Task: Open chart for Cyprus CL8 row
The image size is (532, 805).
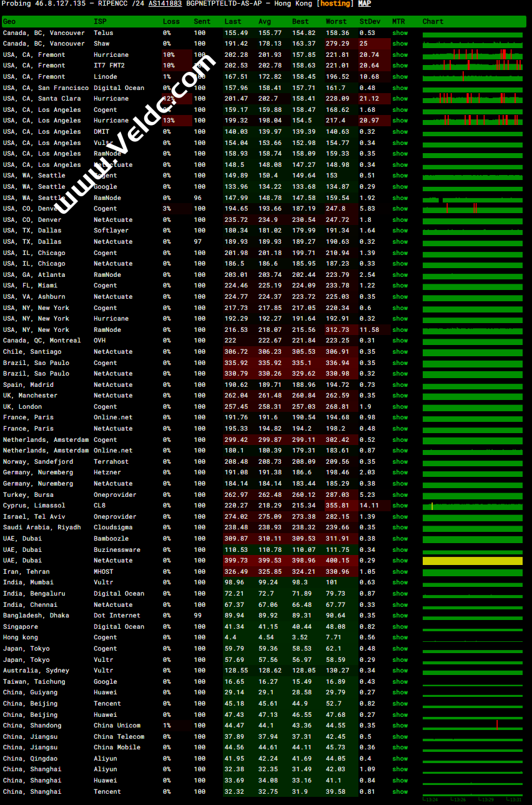Action: click(x=473, y=506)
